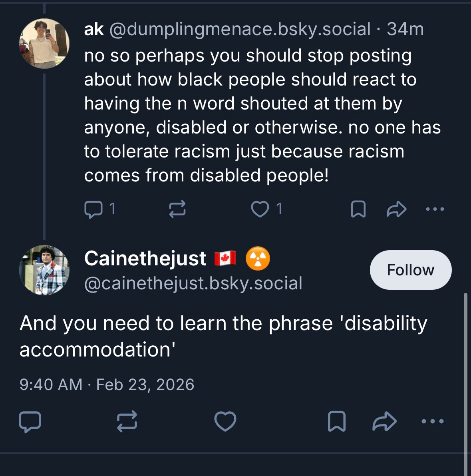Open more options on ak's post
The image size is (471, 476).
tap(435, 209)
